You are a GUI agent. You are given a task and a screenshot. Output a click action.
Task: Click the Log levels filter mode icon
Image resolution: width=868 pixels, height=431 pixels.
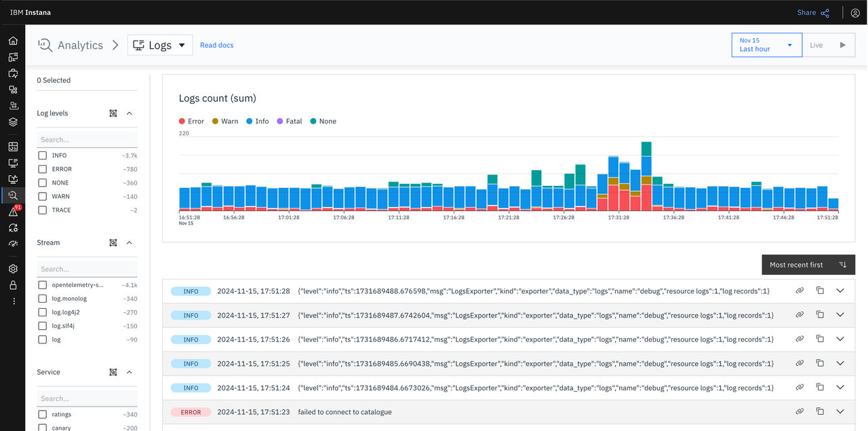pyautogui.click(x=113, y=113)
